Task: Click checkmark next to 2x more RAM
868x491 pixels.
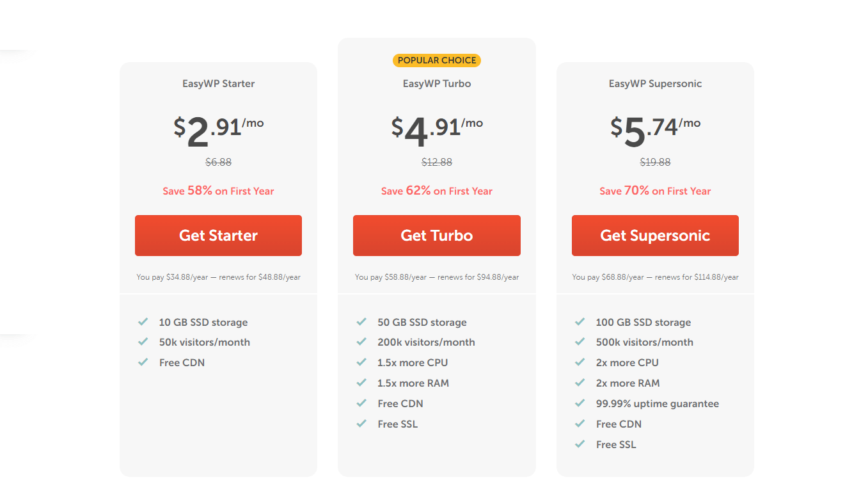Action: 580,383
